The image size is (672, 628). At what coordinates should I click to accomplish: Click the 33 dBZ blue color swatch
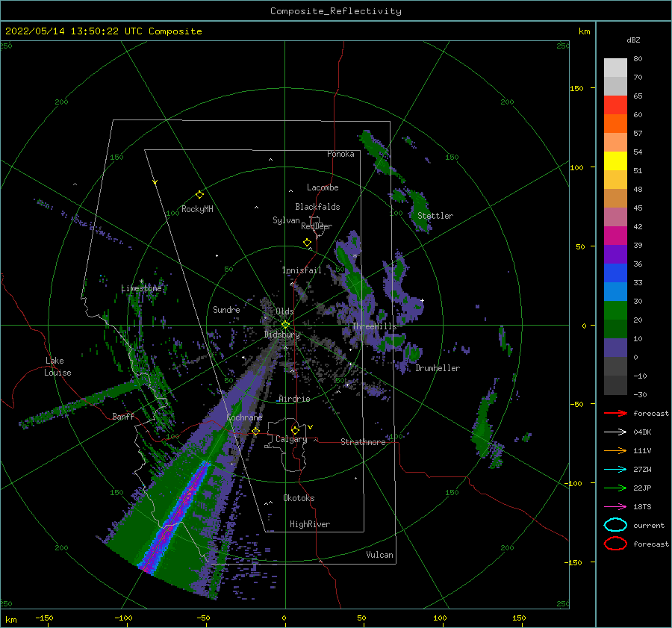coord(615,291)
